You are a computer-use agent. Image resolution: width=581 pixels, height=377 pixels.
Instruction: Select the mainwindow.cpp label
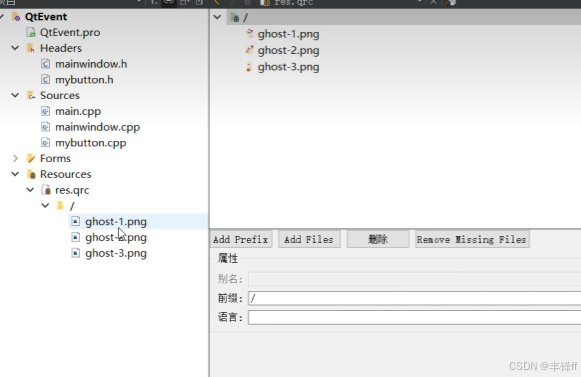click(x=98, y=127)
